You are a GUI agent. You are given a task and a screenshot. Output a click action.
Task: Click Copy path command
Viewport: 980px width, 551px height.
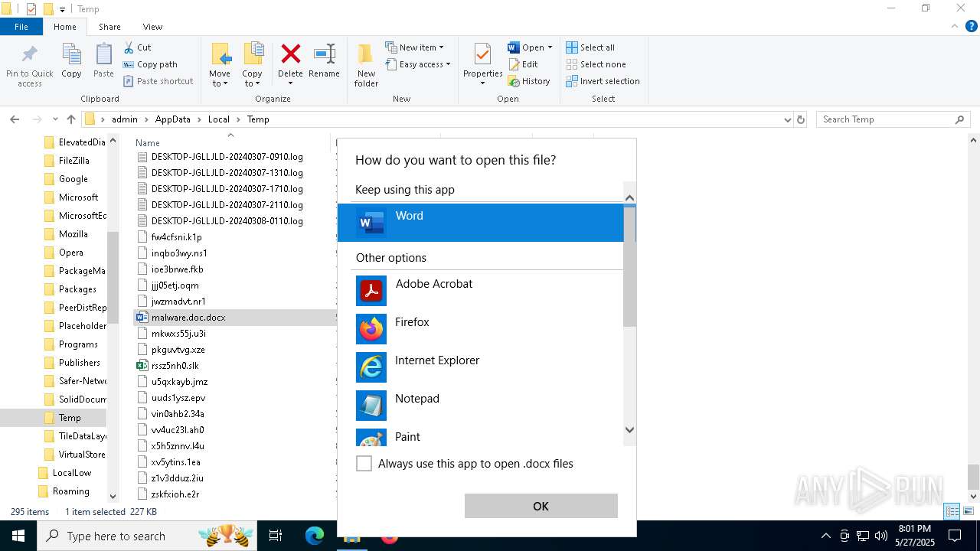(x=150, y=64)
